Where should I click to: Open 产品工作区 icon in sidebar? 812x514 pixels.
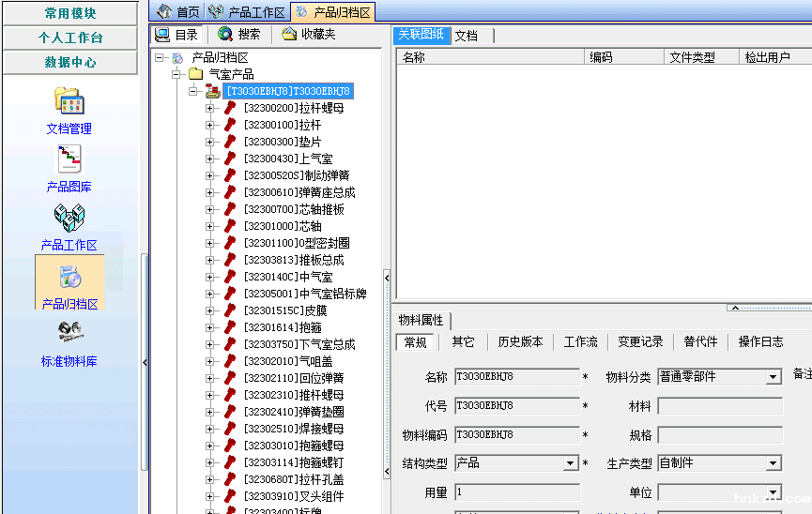click(x=69, y=218)
